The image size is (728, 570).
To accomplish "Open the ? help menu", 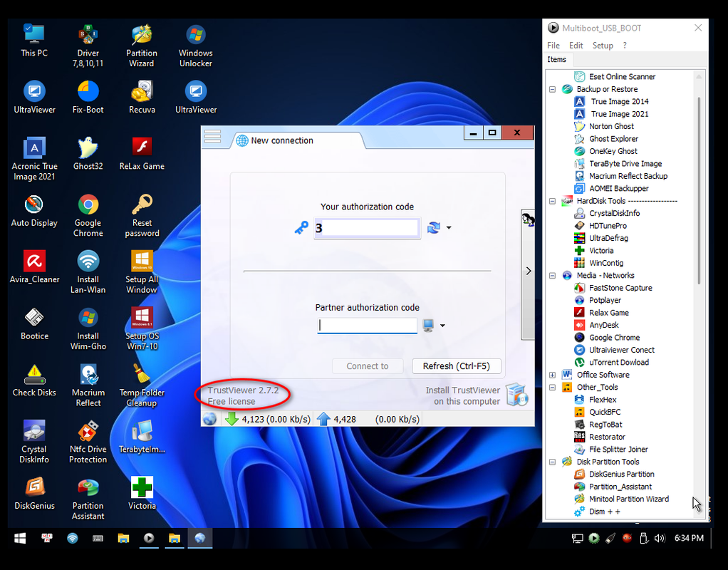I will (x=625, y=46).
